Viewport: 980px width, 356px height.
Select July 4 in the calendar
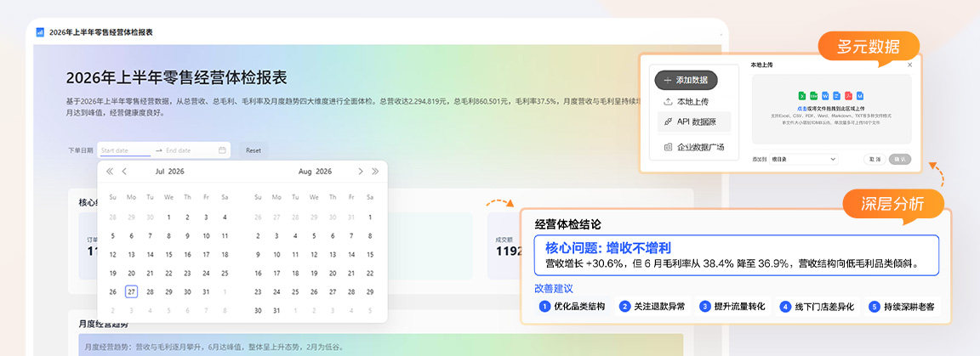pyautogui.click(x=225, y=218)
